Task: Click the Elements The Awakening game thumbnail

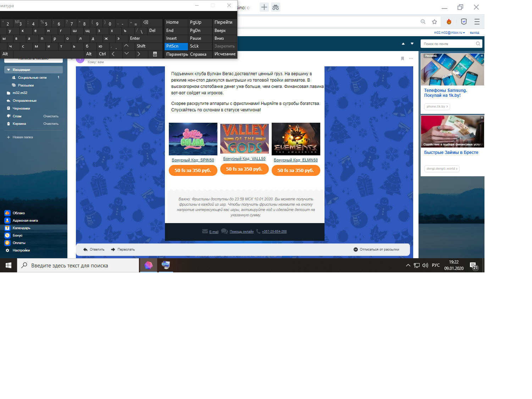Action: [296, 139]
